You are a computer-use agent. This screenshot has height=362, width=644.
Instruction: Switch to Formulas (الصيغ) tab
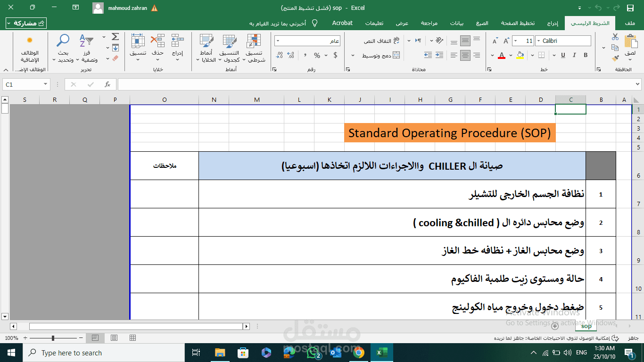(482, 23)
